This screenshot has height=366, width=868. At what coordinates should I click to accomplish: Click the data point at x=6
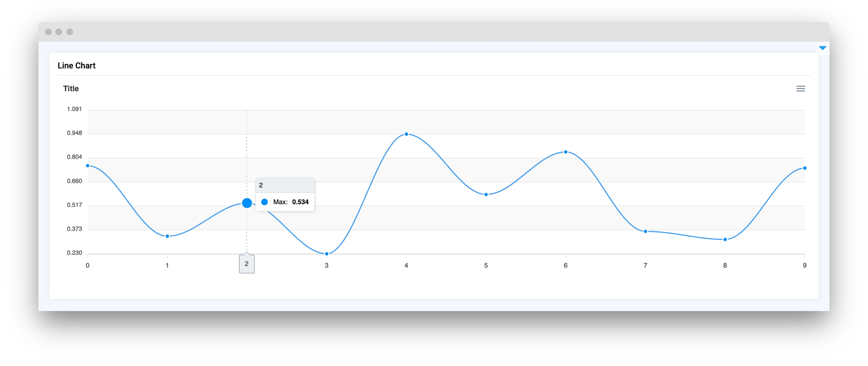[565, 152]
